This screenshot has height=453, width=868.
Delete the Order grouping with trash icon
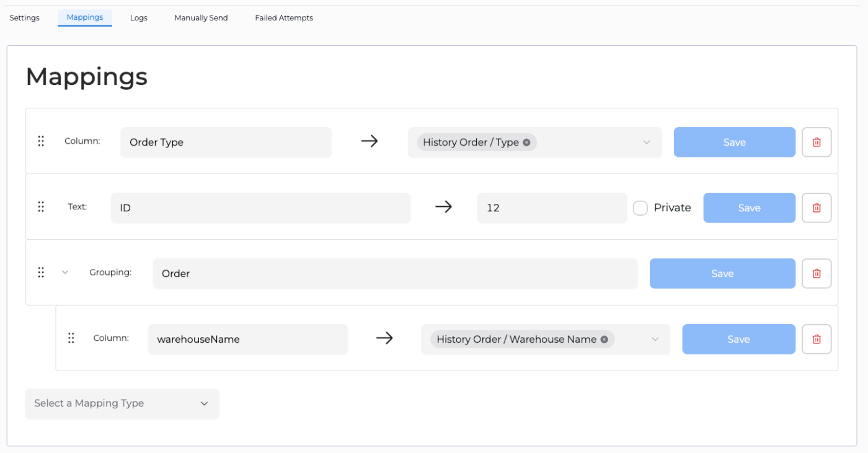[x=817, y=273]
